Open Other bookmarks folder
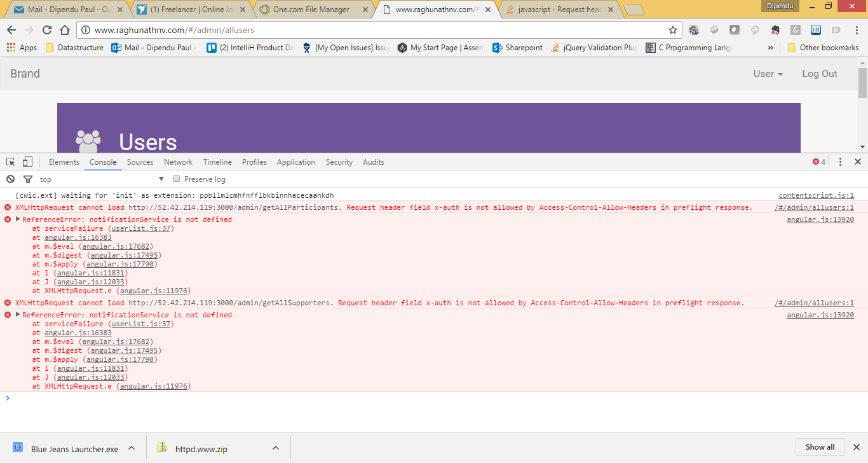Image resolution: width=868 pixels, height=463 pixels. tap(823, 48)
